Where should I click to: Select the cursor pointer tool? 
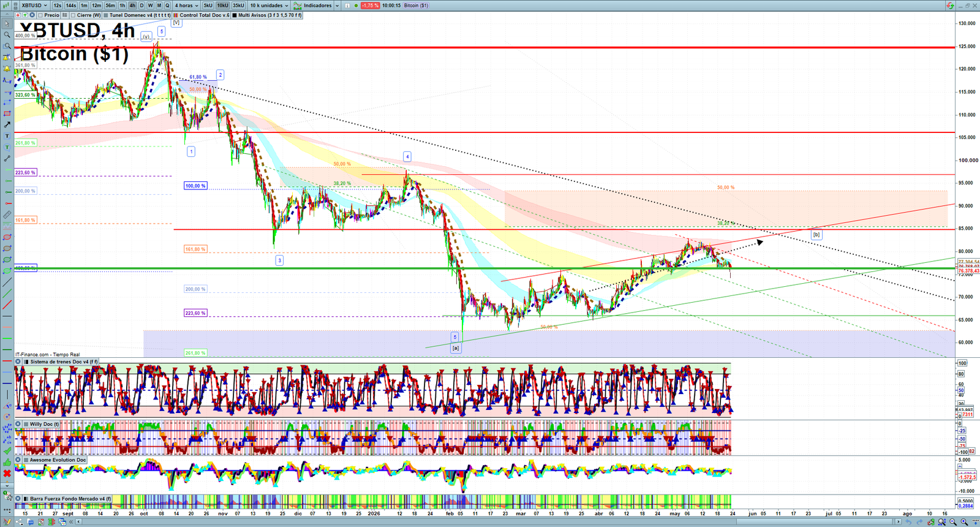[x=7, y=23]
